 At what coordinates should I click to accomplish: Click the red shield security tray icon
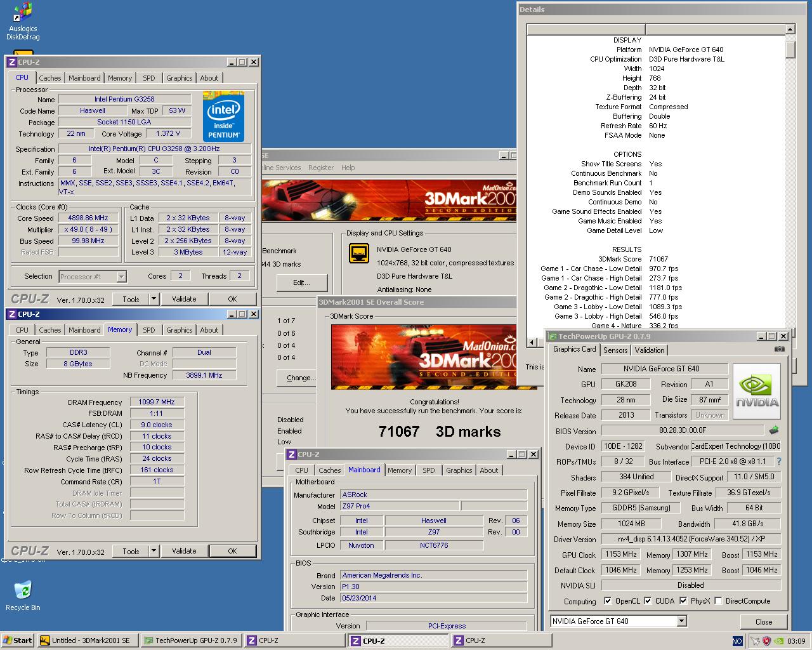pyautogui.click(x=766, y=641)
